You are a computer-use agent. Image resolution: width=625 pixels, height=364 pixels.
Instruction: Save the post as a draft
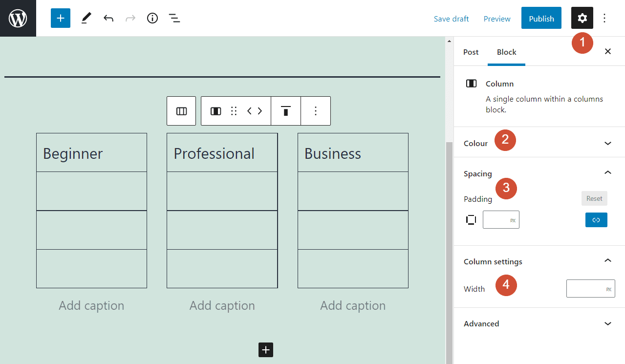pos(451,19)
